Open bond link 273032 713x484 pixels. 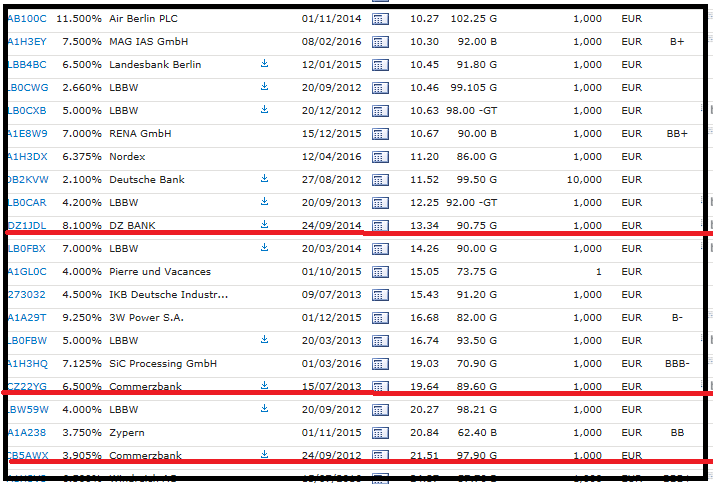[26, 295]
